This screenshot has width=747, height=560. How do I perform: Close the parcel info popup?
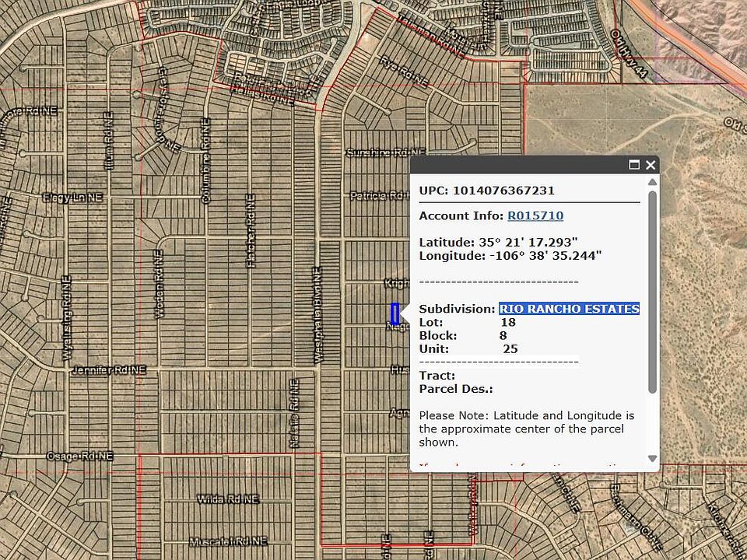pos(651,165)
